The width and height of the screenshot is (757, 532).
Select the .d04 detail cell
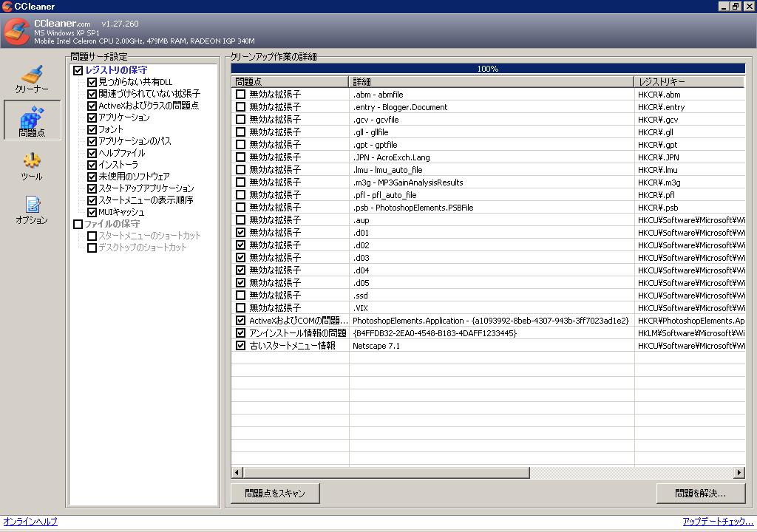492,270
